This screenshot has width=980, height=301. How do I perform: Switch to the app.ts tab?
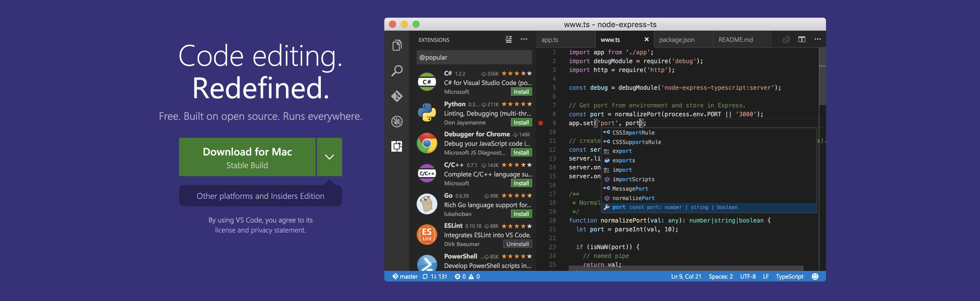point(549,40)
